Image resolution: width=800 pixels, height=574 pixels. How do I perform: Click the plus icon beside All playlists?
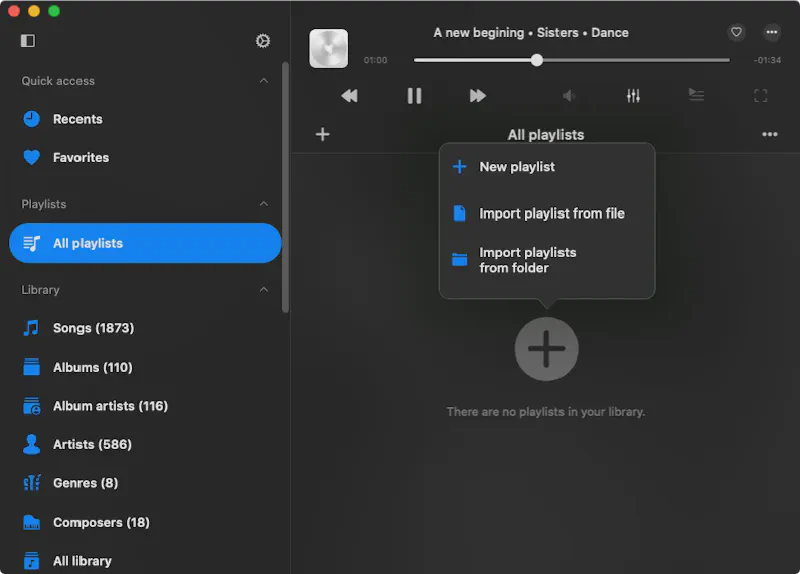point(322,134)
